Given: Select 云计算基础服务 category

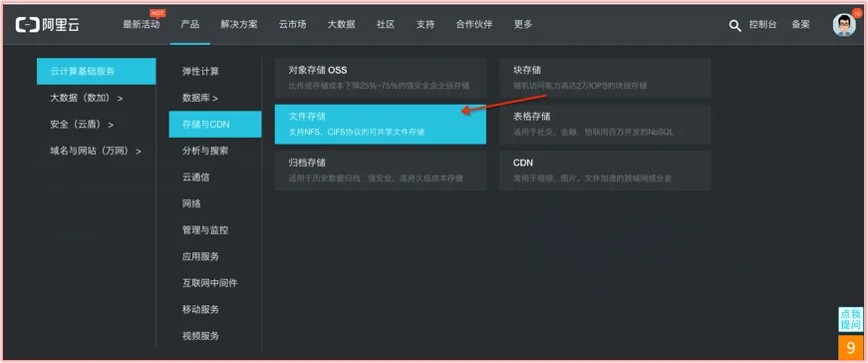Looking at the screenshot, I should click(x=97, y=71).
